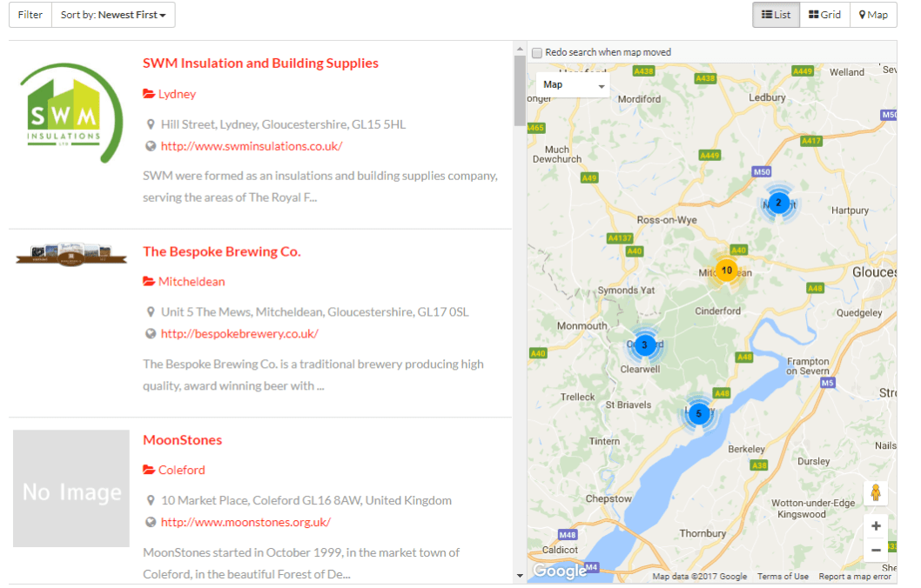
Task: Click the blue cluster marker numbered 3
Action: click(x=644, y=344)
